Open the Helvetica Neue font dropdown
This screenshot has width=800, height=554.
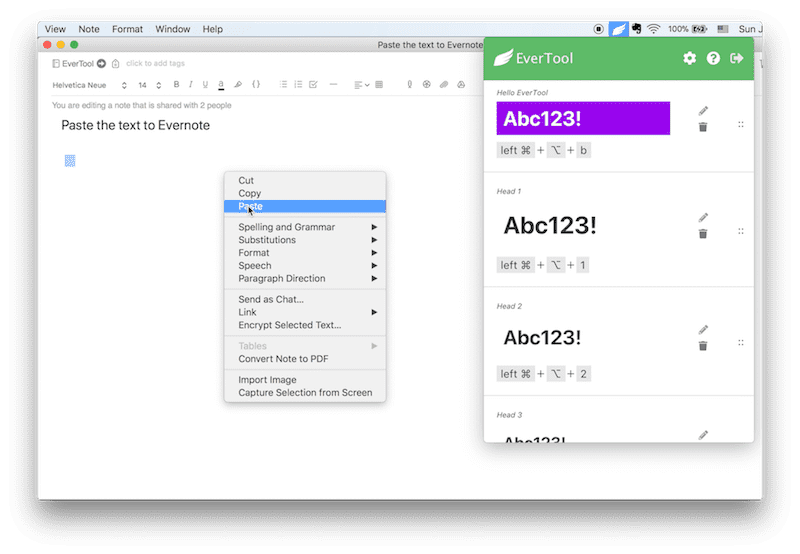point(89,85)
